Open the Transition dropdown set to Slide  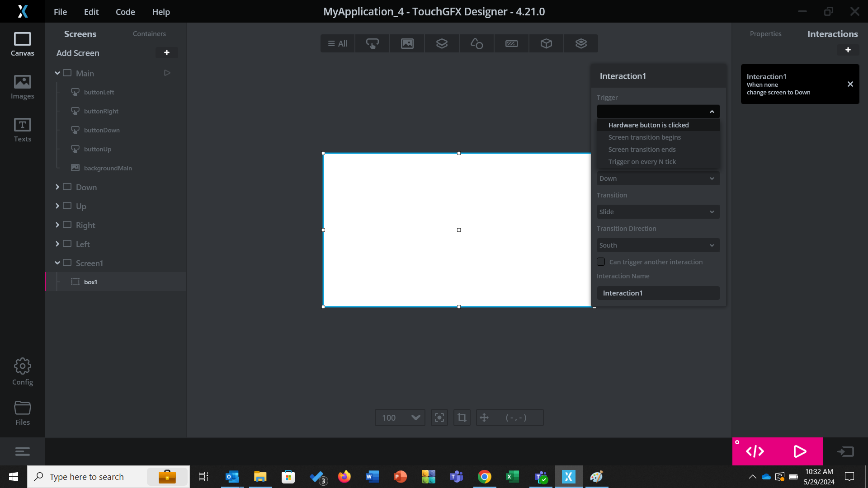point(658,211)
